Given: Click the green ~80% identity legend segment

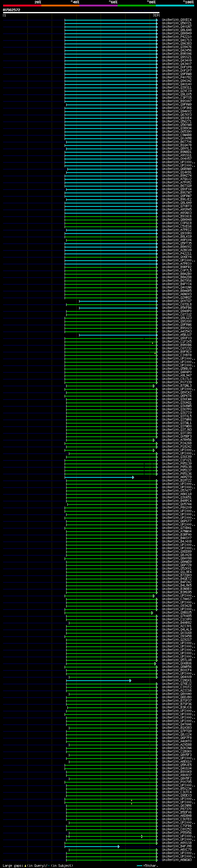Looking at the screenshot, I should coord(137,6).
